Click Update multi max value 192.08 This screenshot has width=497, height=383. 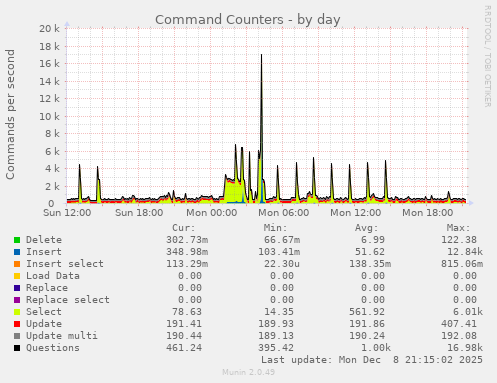[459, 336]
